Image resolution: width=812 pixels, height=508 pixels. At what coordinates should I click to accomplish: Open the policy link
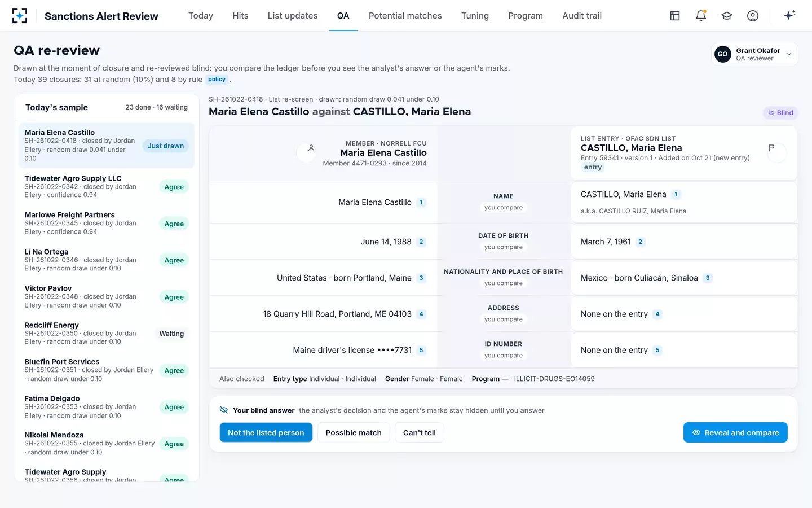[217, 80]
